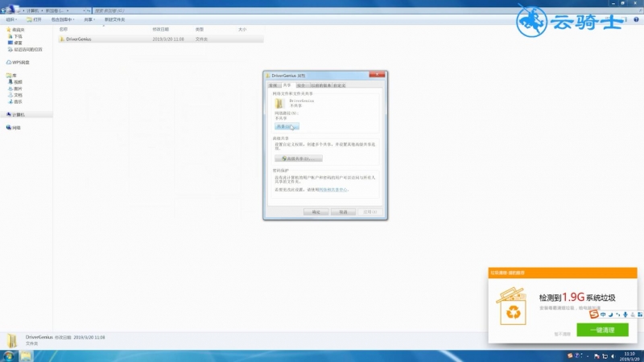Sort by 类型 column header
This screenshot has height=362, width=644.
click(200, 30)
